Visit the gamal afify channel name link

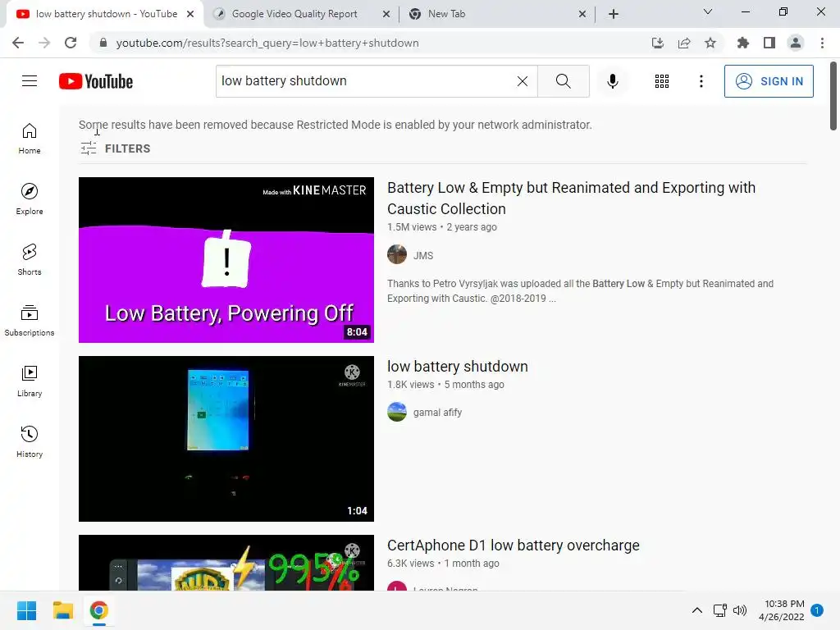point(438,413)
